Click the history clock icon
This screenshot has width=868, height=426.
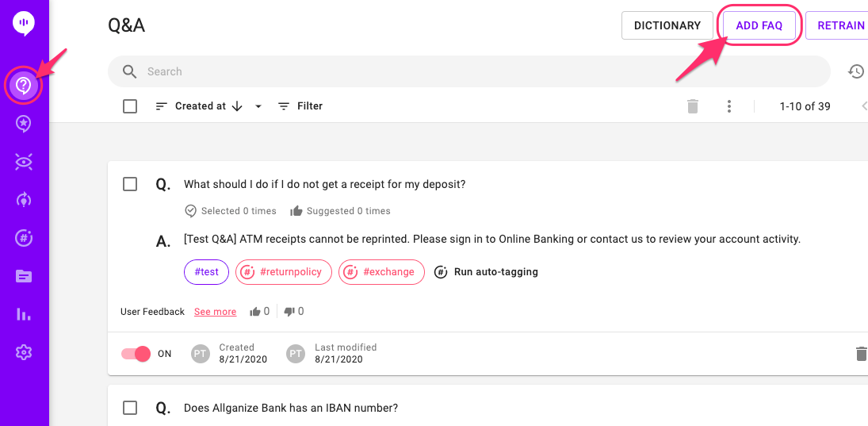(856, 71)
